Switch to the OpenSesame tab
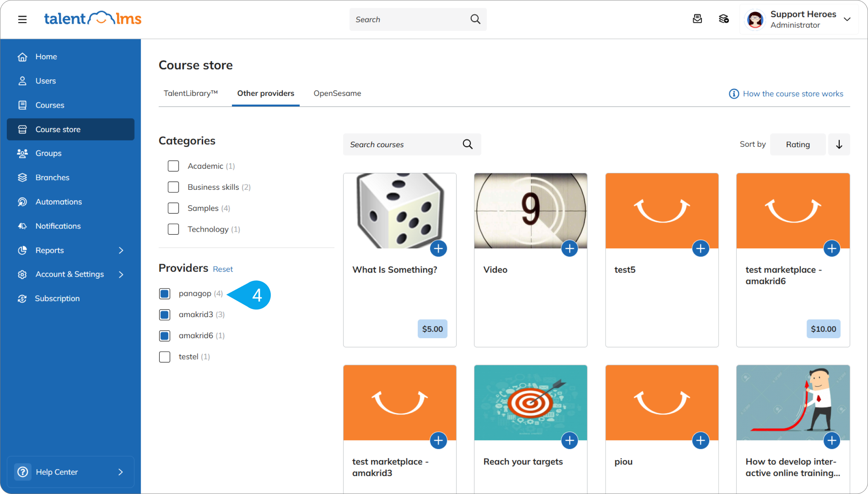 click(337, 93)
